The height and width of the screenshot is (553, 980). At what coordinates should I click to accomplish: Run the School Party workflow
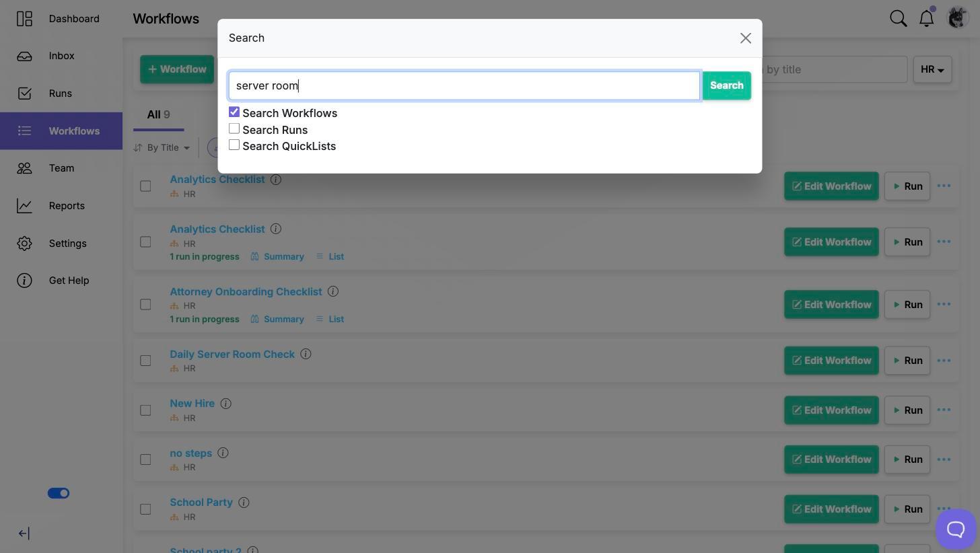tap(907, 509)
